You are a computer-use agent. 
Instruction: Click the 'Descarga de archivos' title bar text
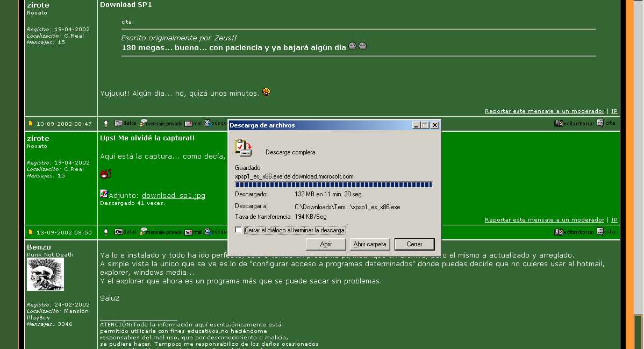point(262,125)
